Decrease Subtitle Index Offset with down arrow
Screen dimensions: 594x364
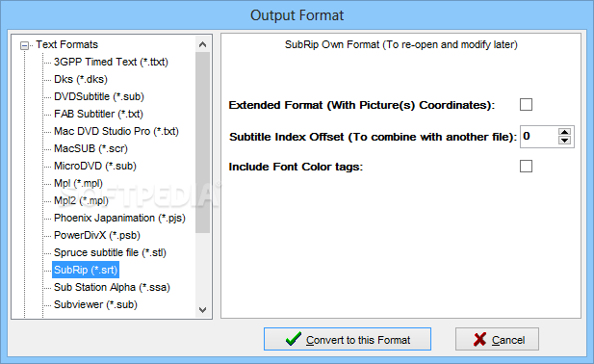pos(564,141)
